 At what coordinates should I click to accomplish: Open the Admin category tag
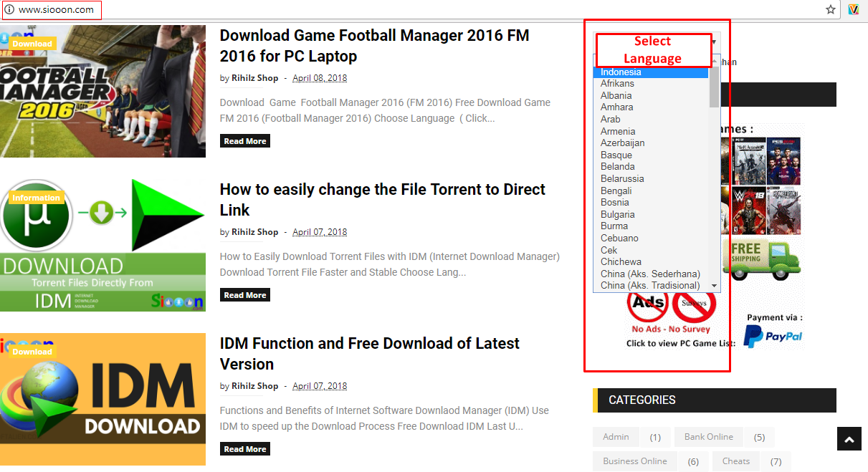[x=616, y=437]
